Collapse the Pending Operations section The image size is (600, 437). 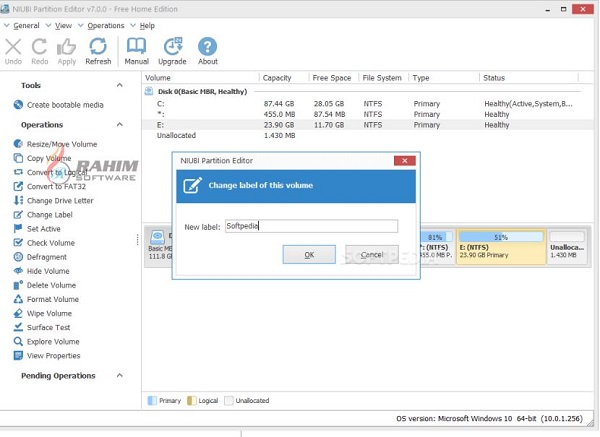120,376
